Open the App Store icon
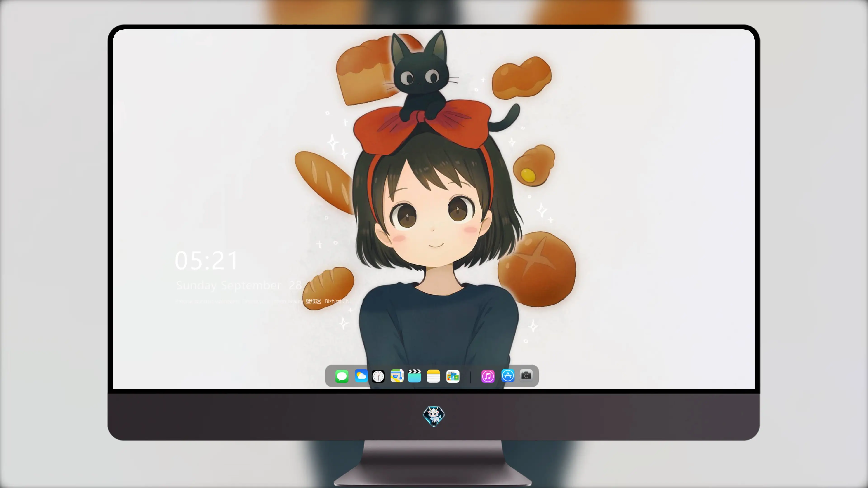The height and width of the screenshot is (488, 868). click(x=508, y=375)
